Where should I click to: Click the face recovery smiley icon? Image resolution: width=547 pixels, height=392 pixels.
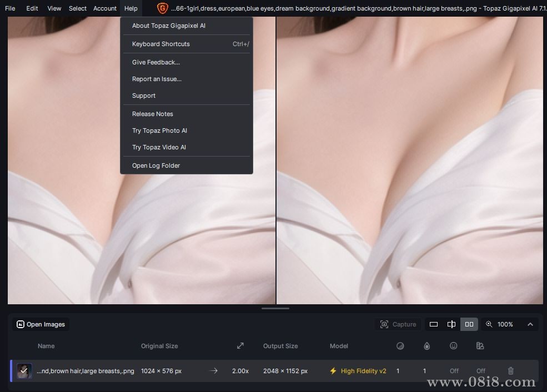[454, 346]
